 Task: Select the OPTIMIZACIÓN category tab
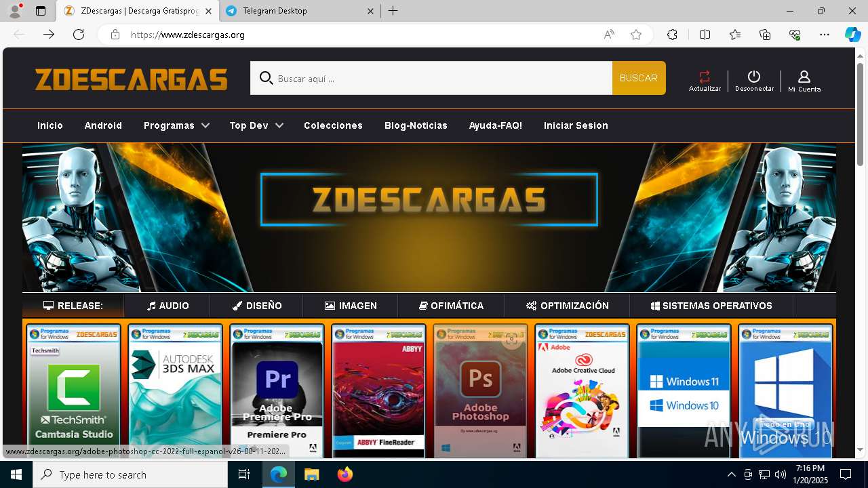click(x=567, y=306)
